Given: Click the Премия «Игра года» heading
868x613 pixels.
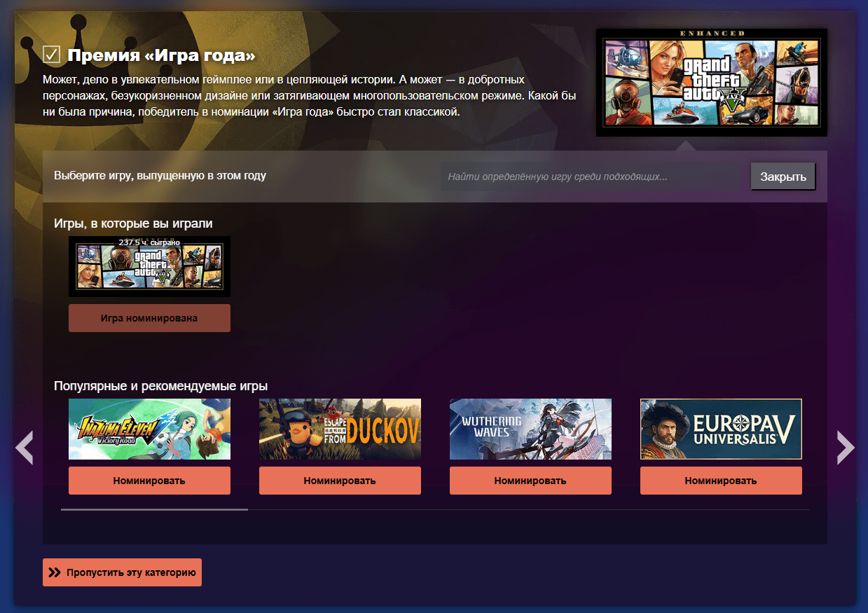Looking at the screenshot, I should [x=161, y=55].
